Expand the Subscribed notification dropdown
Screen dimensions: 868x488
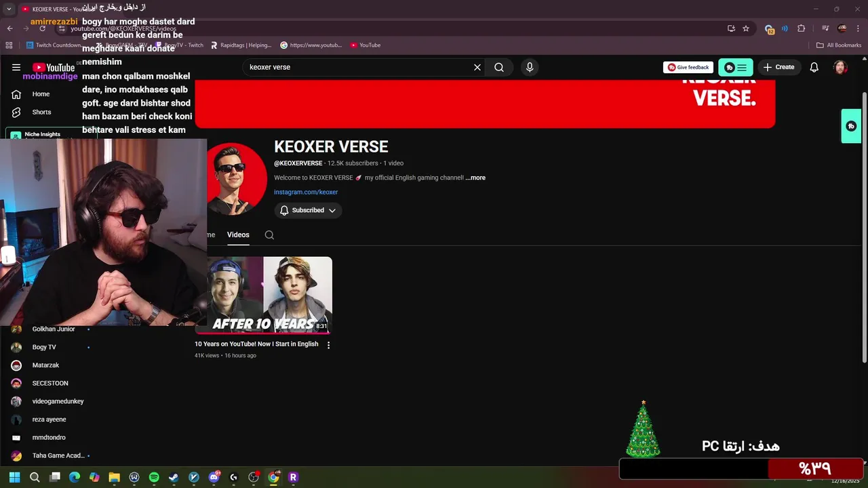point(308,210)
